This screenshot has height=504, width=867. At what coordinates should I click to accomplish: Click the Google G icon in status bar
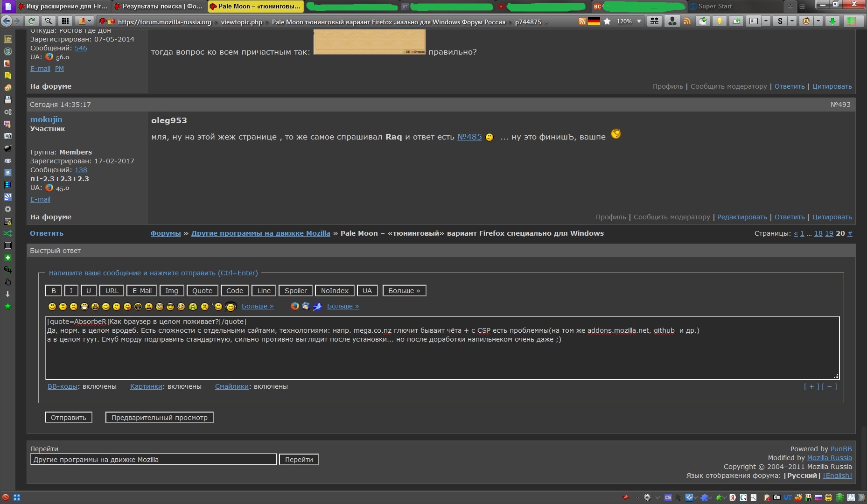click(x=743, y=497)
